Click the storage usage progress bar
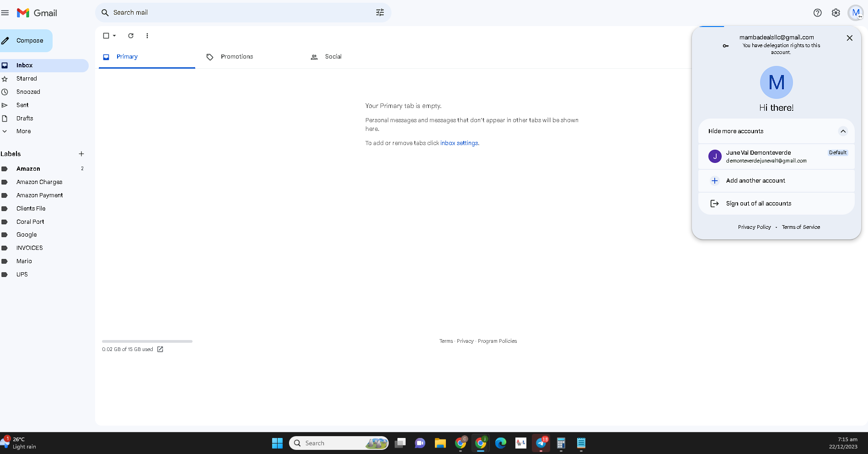The image size is (868, 454). pos(147,341)
